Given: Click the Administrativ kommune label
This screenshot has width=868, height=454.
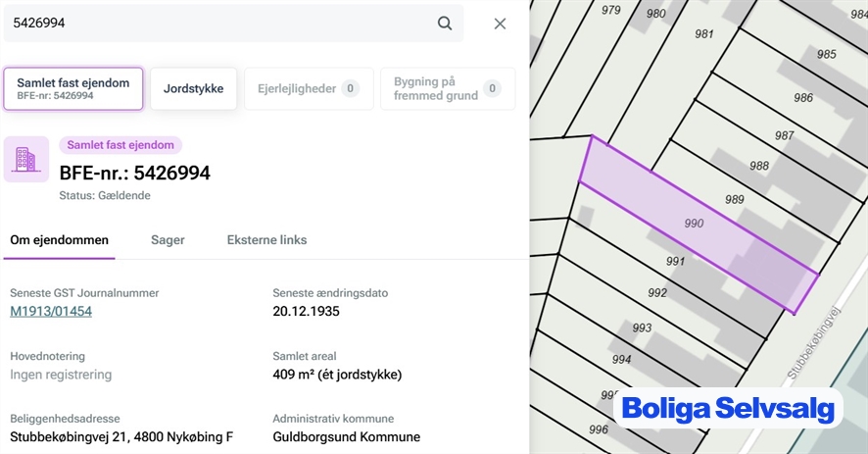Looking at the screenshot, I should point(333,419).
